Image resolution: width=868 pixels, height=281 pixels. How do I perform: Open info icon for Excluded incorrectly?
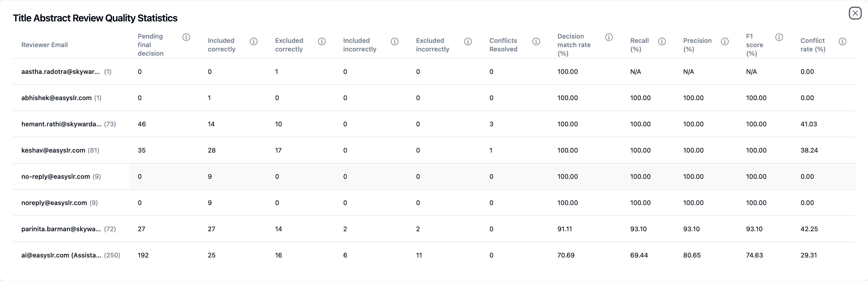(468, 41)
